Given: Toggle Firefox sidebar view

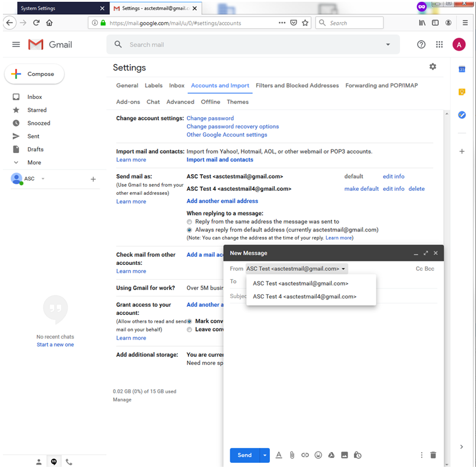Looking at the screenshot, I should [435, 23].
